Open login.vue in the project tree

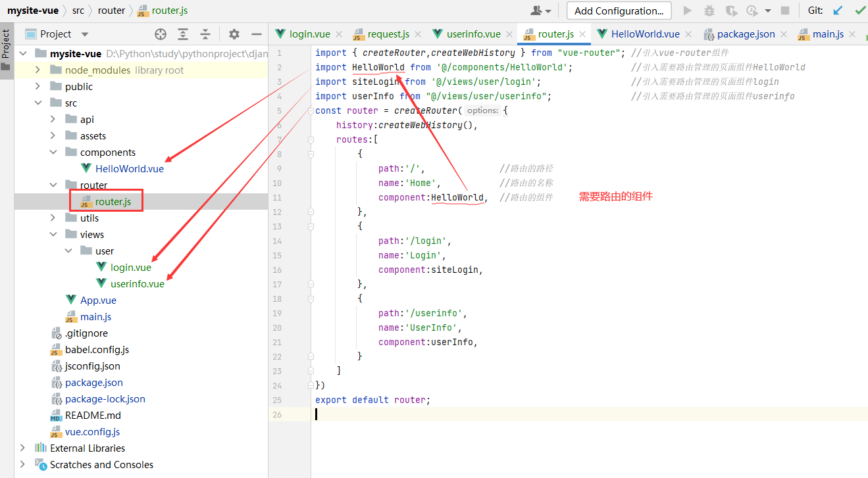tap(130, 268)
